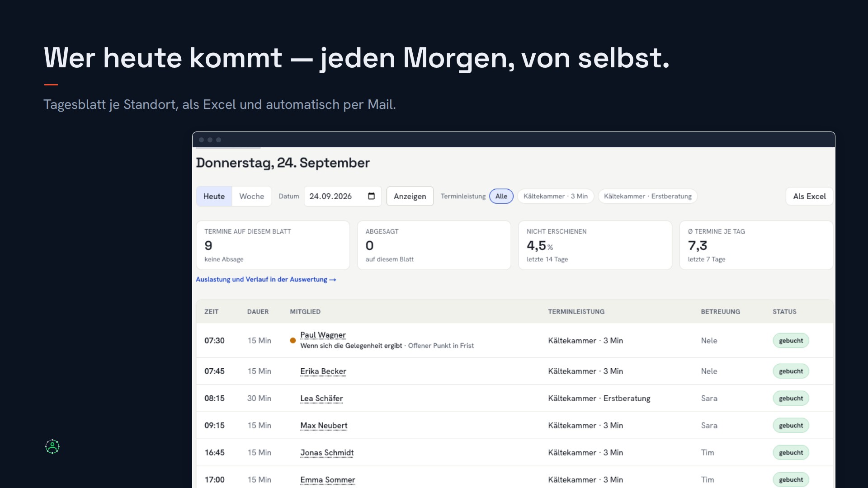Screen dimensions: 868x488
Task: Filter by Kältekammer · 3 Min chip
Action: 556,196
